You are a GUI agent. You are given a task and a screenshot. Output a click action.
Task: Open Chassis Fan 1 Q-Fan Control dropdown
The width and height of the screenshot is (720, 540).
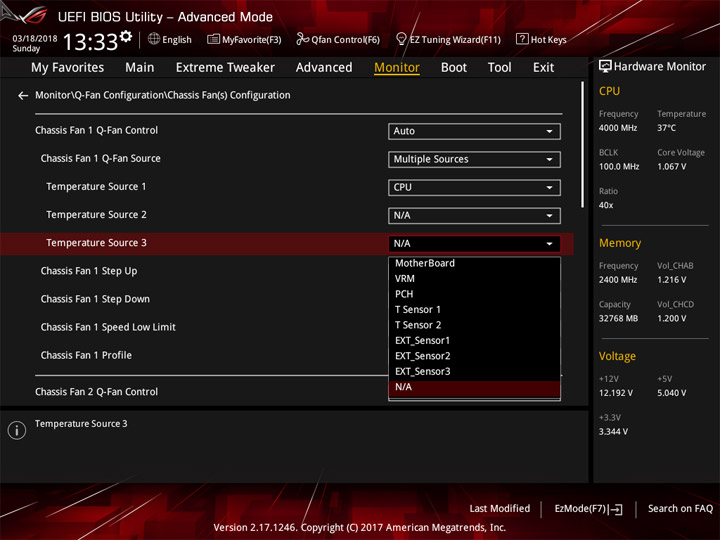474,131
